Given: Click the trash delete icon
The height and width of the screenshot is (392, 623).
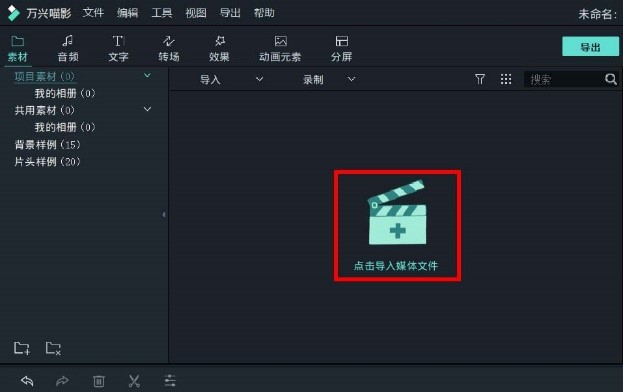Looking at the screenshot, I should [99, 381].
